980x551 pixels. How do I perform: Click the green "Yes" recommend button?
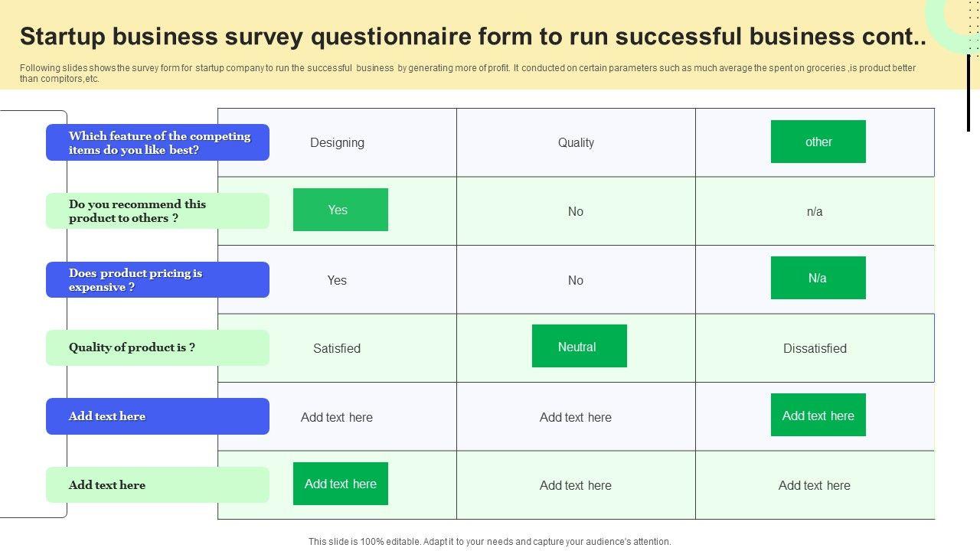pyautogui.click(x=340, y=210)
